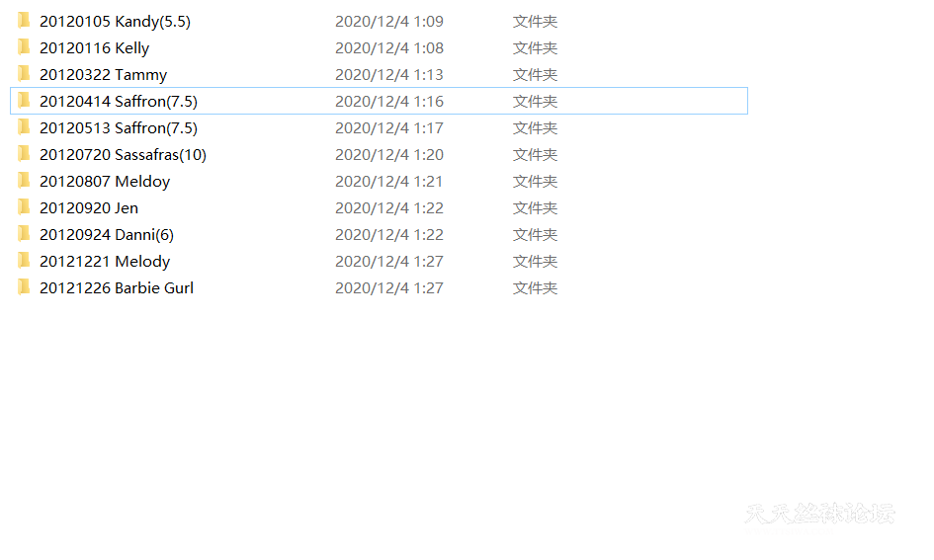Screen dimensions: 934x560
Task: Click the 20120720 Sassafras(10) folder icon
Action: (24, 154)
